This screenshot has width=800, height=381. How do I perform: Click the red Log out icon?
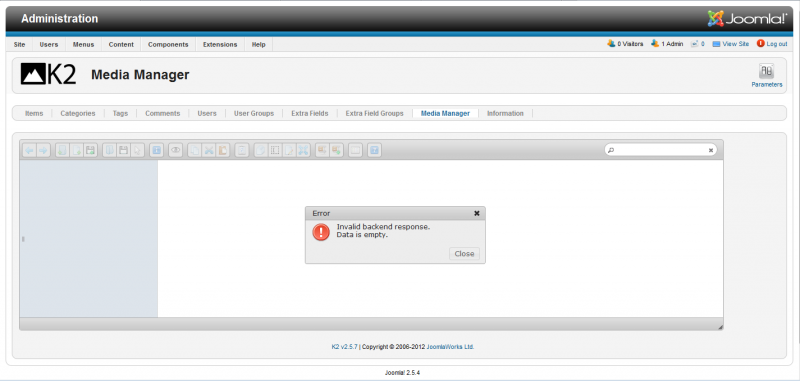[x=761, y=44]
